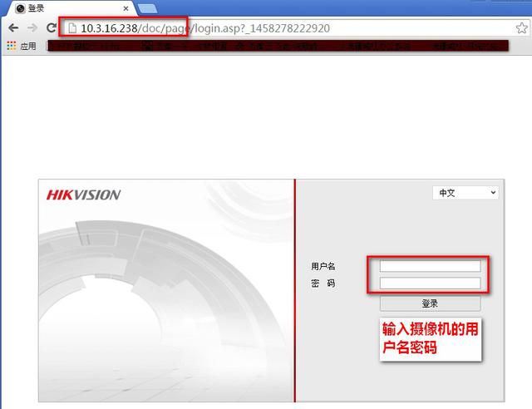The image size is (532, 409).
Task: Click the 登录 login button
Action: [x=430, y=303]
